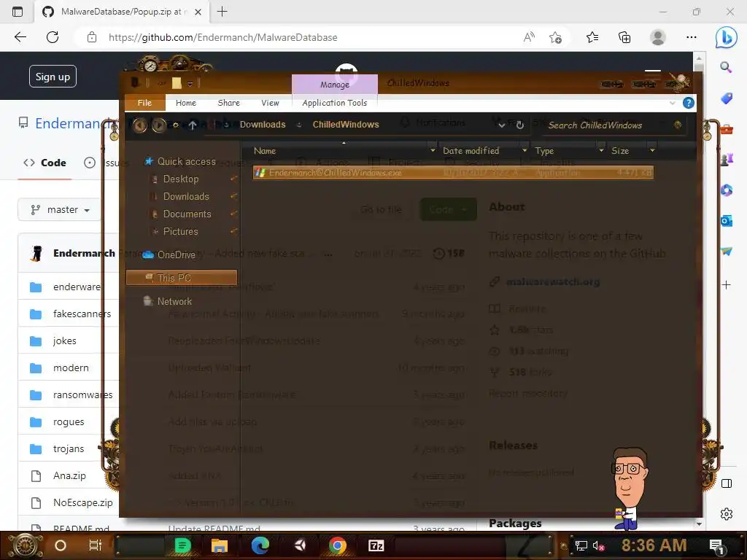Go back in Edge browser
Image resolution: width=747 pixels, height=560 pixels.
pos(20,37)
